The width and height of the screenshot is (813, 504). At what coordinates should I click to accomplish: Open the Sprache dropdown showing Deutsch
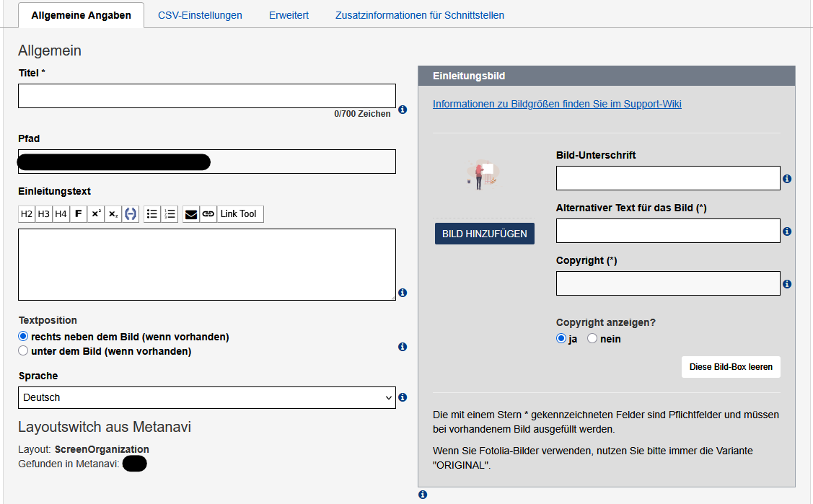(206, 397)
